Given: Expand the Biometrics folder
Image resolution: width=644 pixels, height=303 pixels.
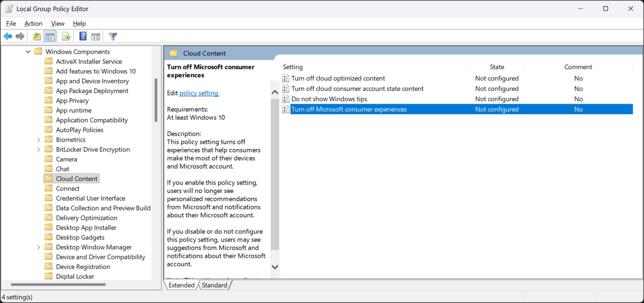Looking at the screenshot, I should pos(38,140).
